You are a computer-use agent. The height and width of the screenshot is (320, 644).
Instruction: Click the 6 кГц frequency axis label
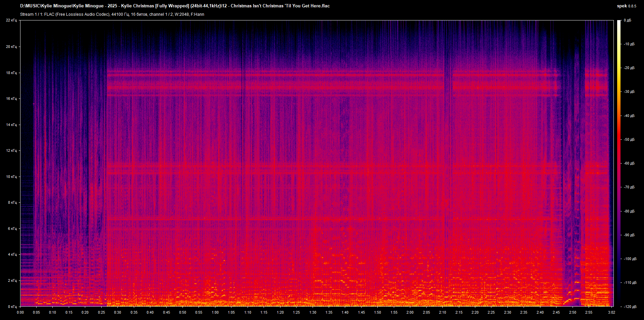12,229
